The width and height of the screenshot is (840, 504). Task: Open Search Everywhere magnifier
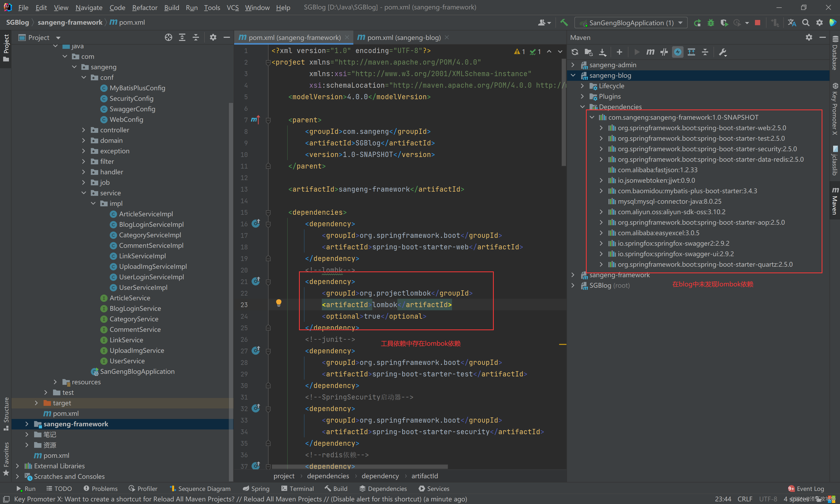click(x=806, y=23)
